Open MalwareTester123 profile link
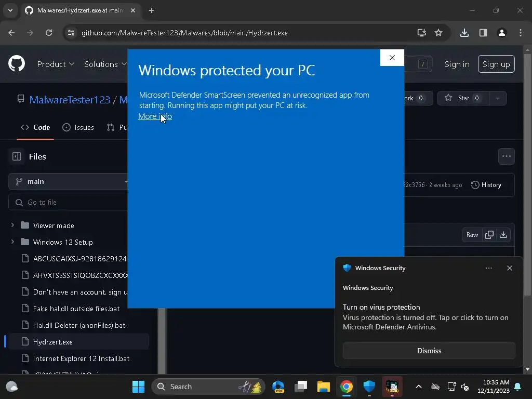 [x=70, y=100]
